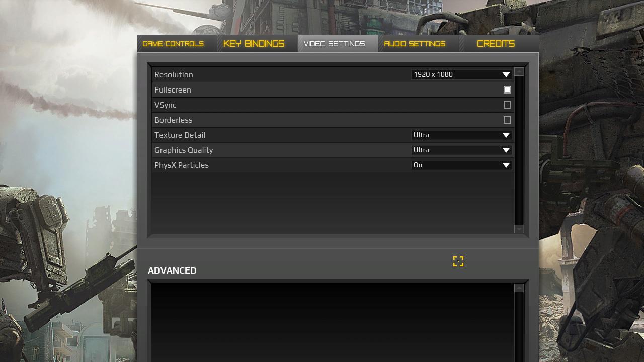644x362 pixels.
Task: Enable the VSync checkbox
Action: pyautogui.click(x=507, y=105)
